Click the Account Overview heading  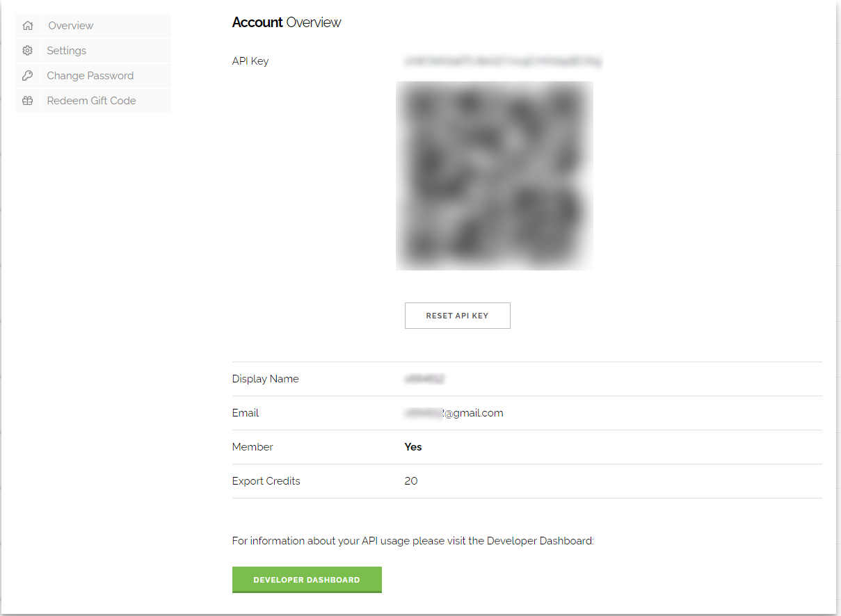point(287,22)
